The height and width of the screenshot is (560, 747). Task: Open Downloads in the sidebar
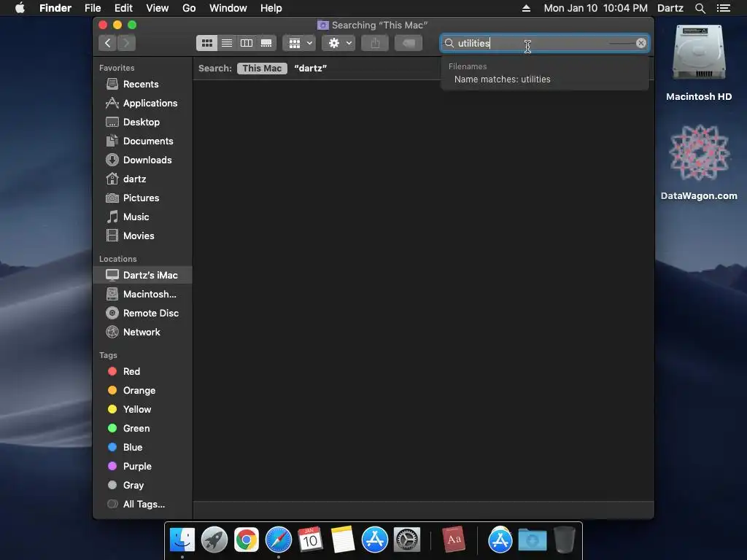(142, 160)
